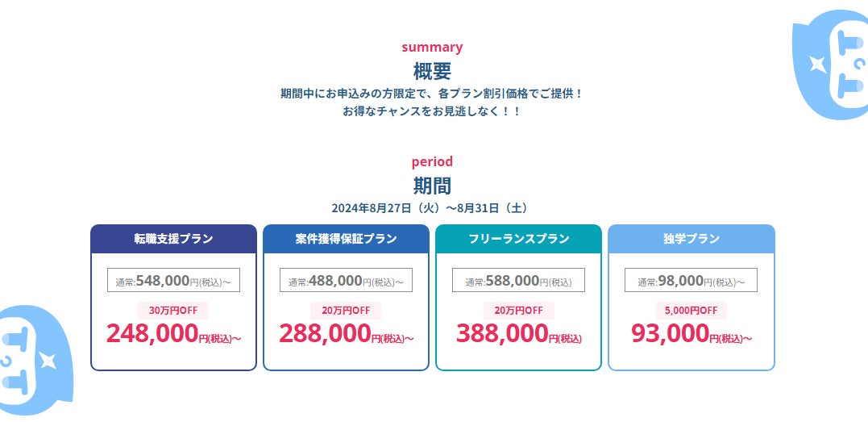Screen dimensions: 868x422
Task: Click the 概要 heading
Action: coord(432,71)
